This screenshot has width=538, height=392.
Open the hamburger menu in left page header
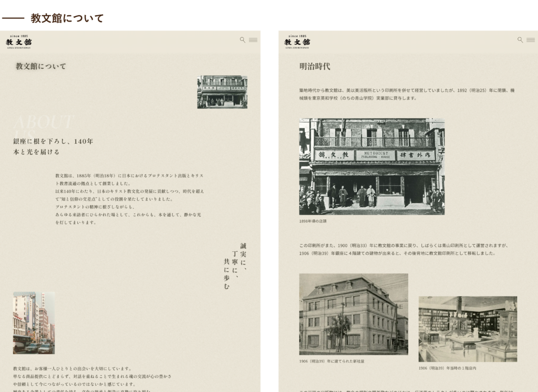tap(253, 40)
